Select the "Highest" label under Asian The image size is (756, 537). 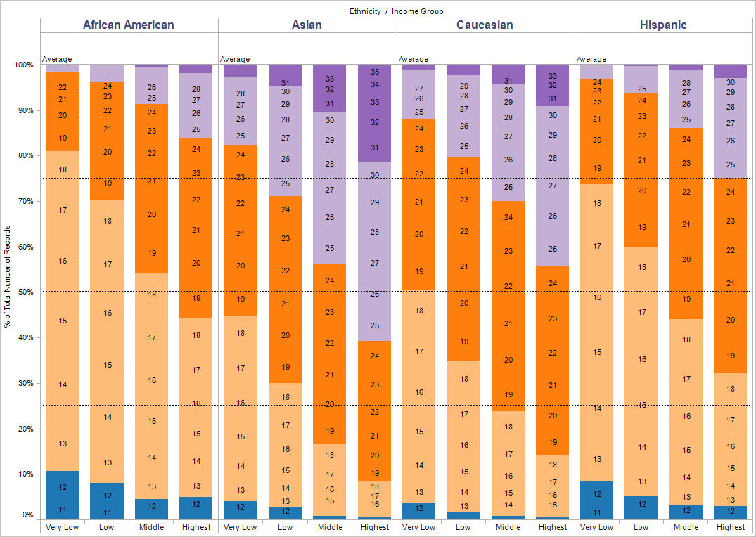click(x=374, y=527)
